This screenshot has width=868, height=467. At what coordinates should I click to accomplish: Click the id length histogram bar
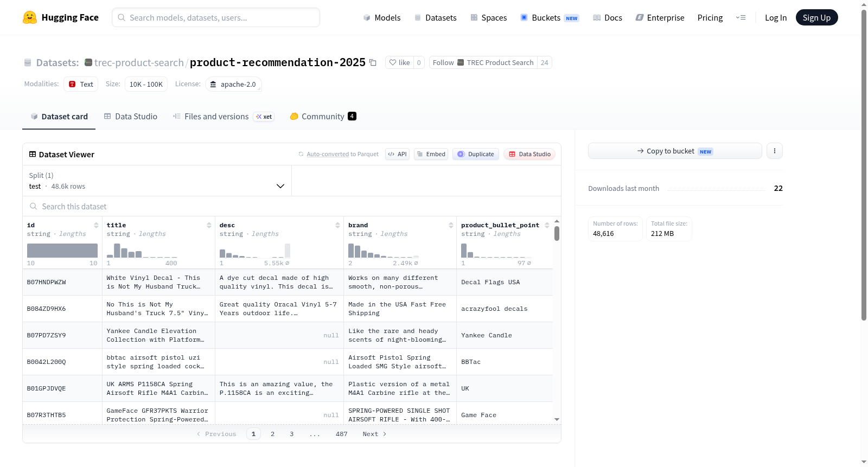[x=62, y=251]
